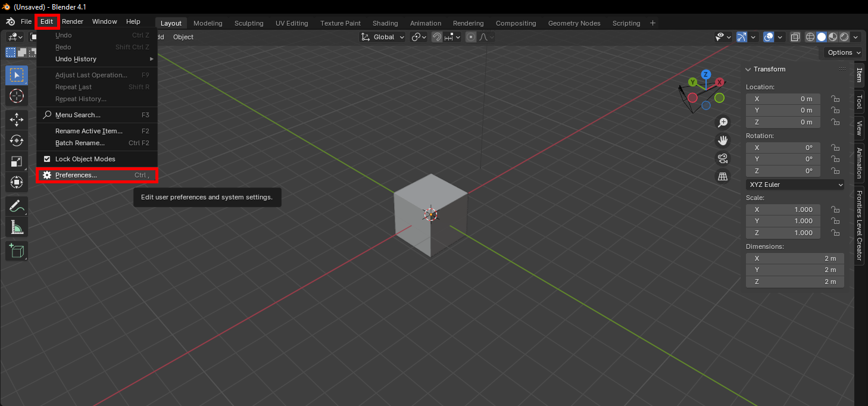Lock the Scale Y value
This screenshot has width=868, height=406.
point(835,221)
